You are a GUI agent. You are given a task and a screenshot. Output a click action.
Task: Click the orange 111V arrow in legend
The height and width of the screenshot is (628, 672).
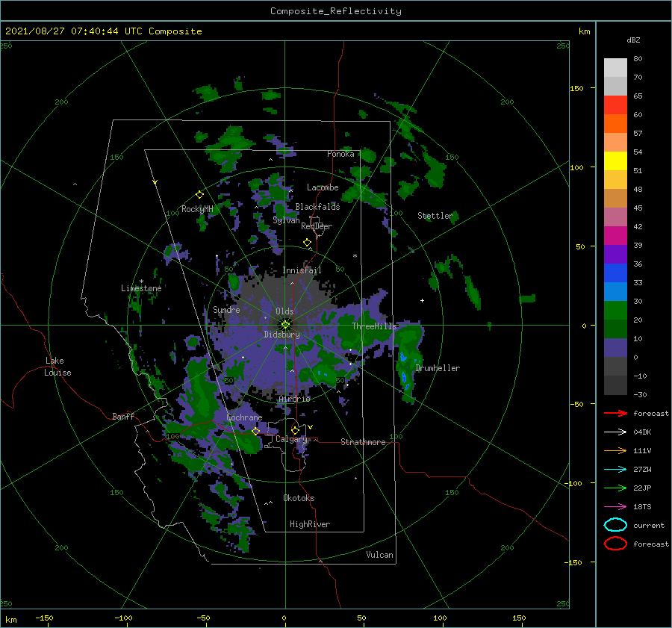click(x=615, y=450)
